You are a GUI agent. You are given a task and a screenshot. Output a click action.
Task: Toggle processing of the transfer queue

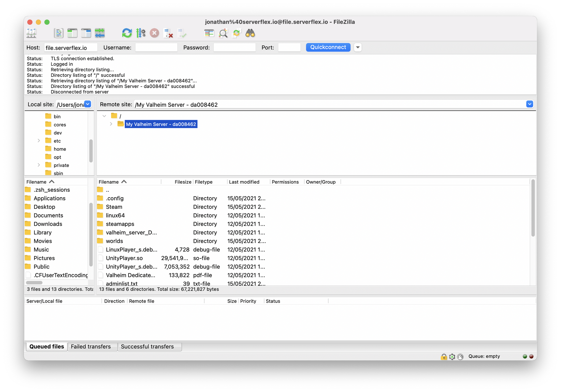pyautogui.click(x=141, y=33)
